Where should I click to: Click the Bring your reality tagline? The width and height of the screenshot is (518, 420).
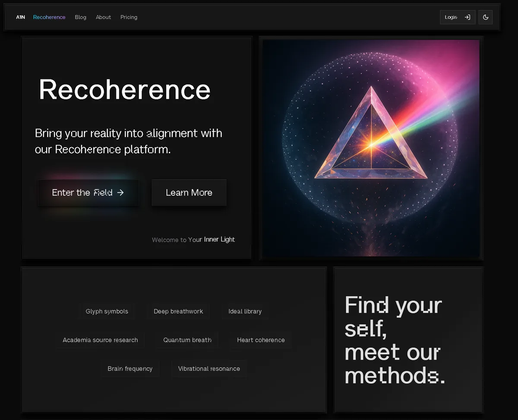[x=129, y=141]
